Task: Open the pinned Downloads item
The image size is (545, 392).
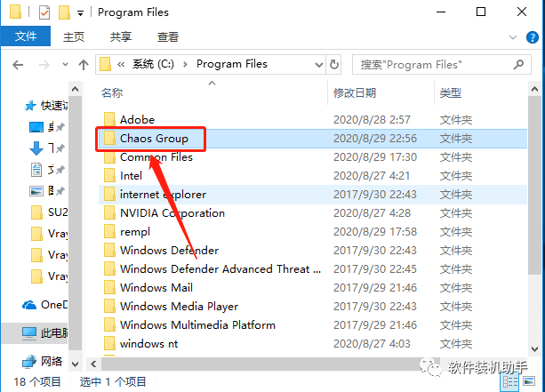Action: click(x=47, y=148)
